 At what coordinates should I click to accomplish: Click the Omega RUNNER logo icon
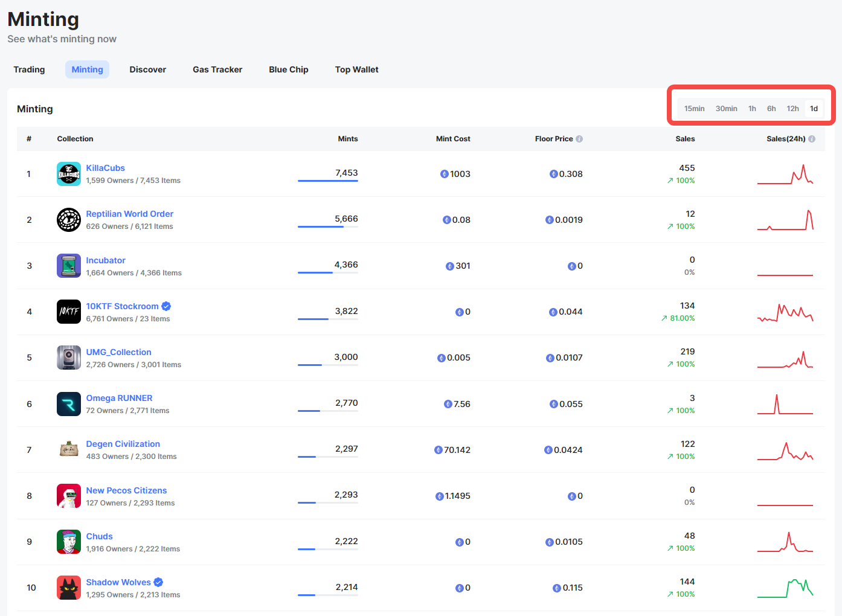click(x=68, y=404)
